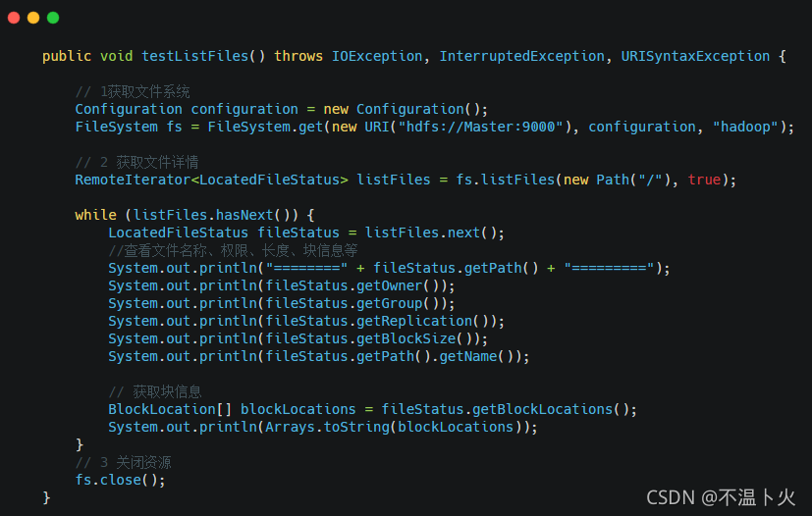Click the comment "// 1获取文件系统"

click(133, 91)
